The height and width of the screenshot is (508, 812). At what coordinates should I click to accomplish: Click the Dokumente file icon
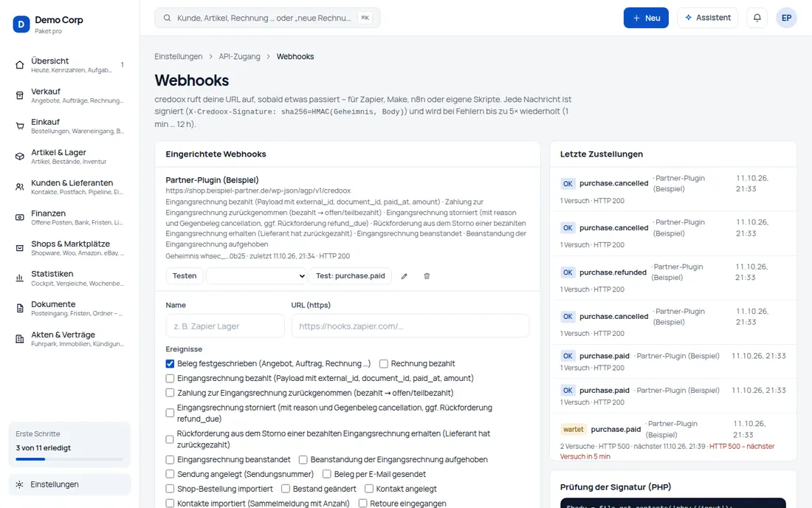point(20,309)
